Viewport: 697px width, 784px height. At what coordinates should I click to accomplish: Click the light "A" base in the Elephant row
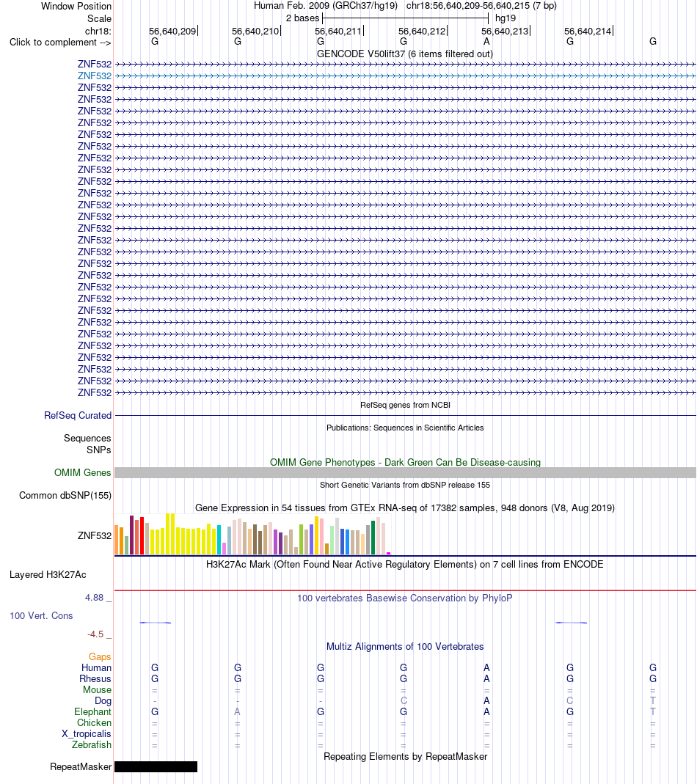(237, 711)
